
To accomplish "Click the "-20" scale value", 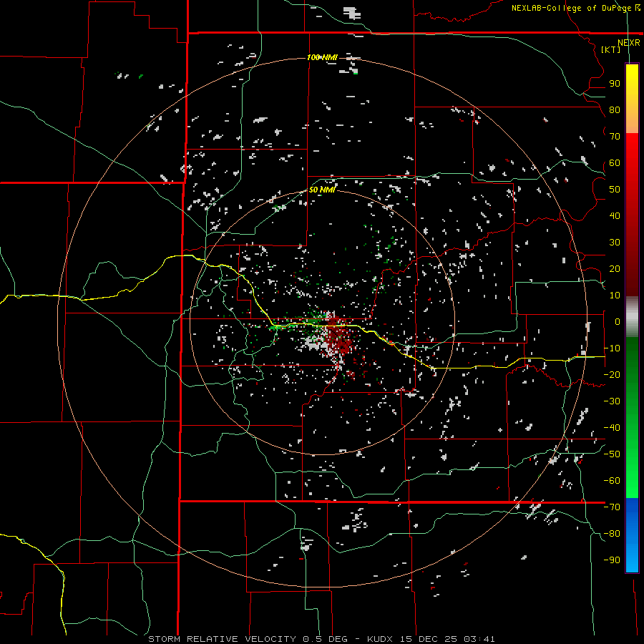I will coord(612,374).
